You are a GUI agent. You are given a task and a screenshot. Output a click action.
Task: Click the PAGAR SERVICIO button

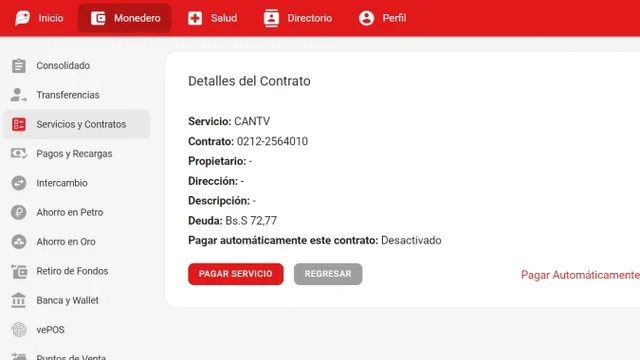[x=236, y=274]
